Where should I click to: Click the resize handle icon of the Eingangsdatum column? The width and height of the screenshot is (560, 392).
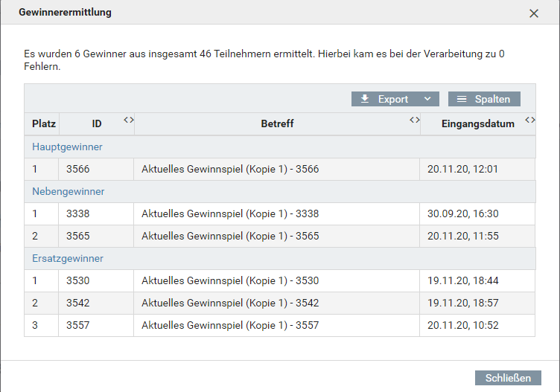pyautogui.click(x=529, y=120)
